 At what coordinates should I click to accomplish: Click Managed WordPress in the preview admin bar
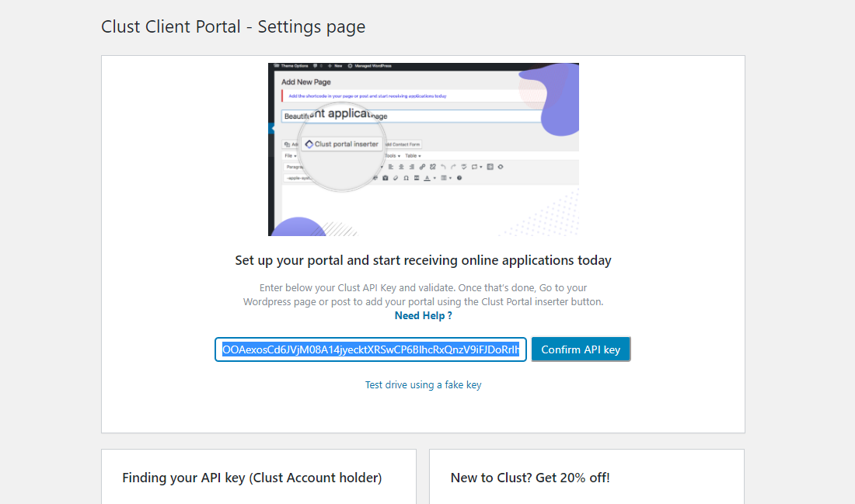point(374,66)
